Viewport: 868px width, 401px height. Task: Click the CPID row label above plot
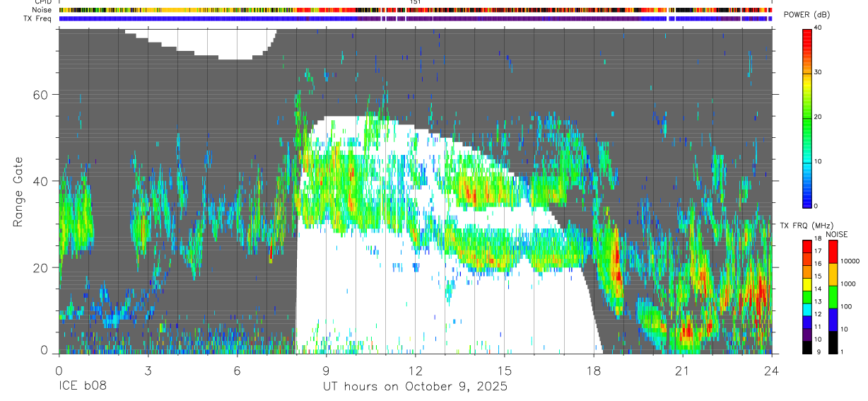coord(43,2)
